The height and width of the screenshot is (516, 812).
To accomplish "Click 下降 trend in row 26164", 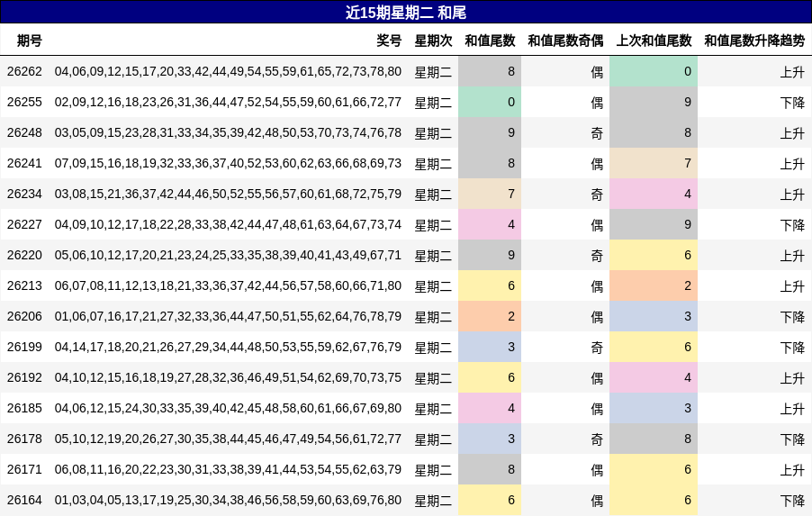I will pyautogui.click(x=792, y=500).
